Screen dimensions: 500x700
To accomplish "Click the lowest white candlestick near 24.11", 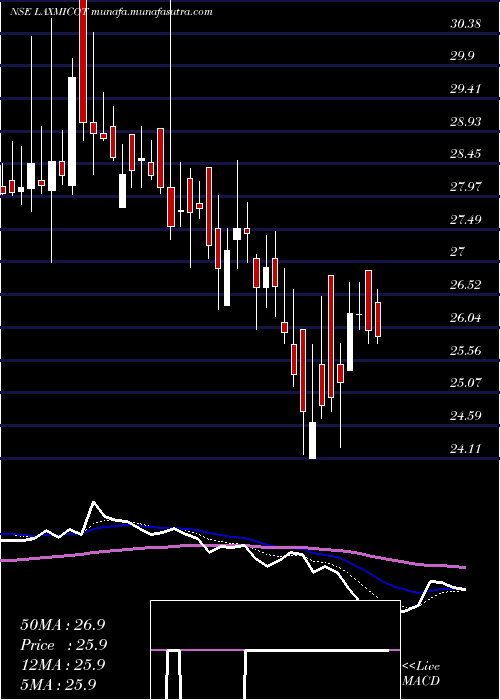I will point(312,440).
